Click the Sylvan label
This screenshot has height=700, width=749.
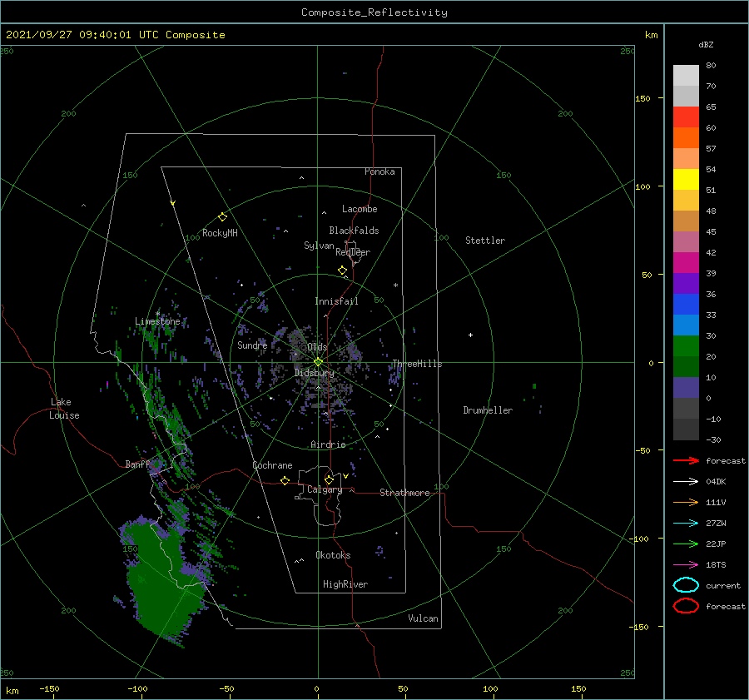point(319,246)
